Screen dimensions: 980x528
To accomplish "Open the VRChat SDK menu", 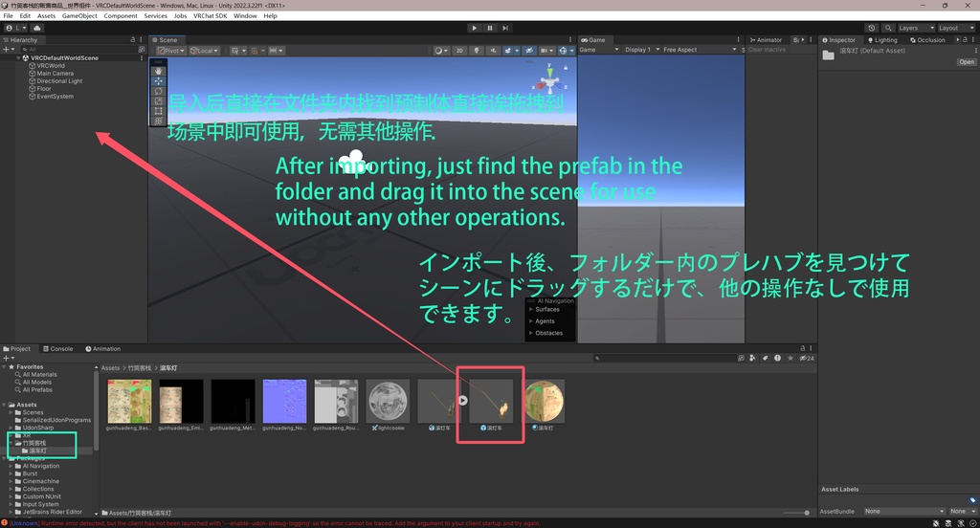I will tap(210, 15).
